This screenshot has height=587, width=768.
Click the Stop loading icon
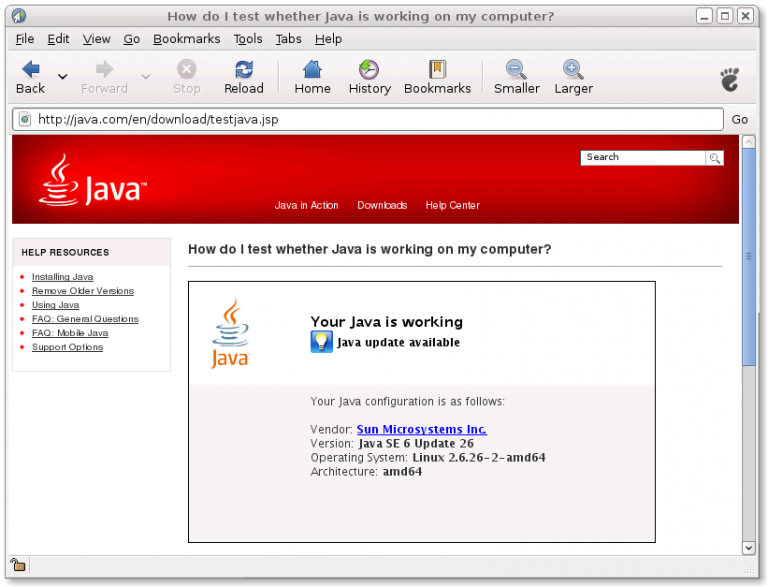click(187, 70)
